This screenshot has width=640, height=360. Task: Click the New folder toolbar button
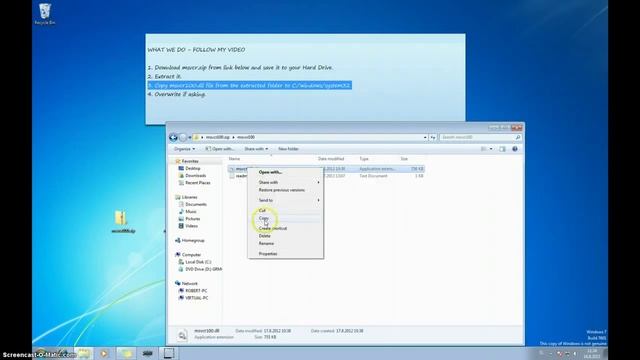pos(288,149)
